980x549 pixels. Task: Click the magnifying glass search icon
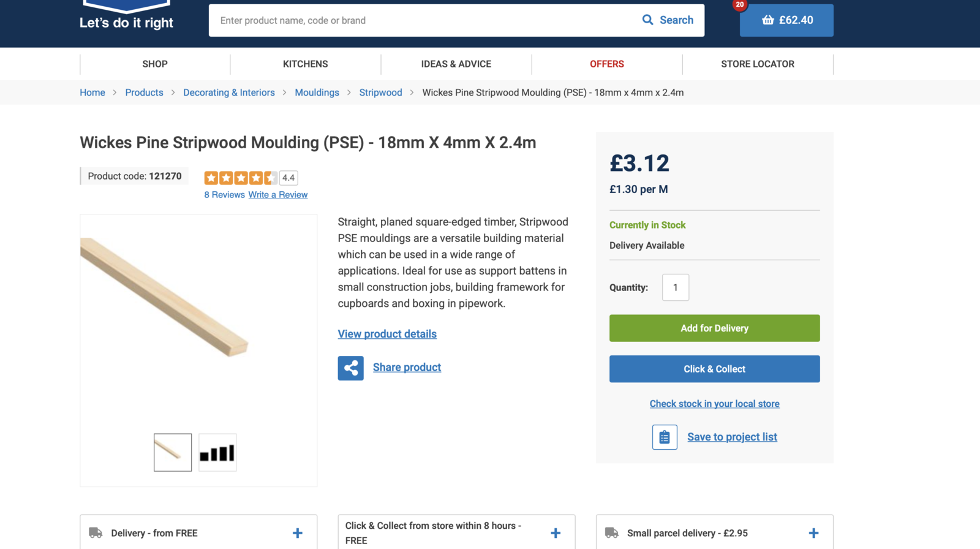pyautogui.click(x=647, y=20)
